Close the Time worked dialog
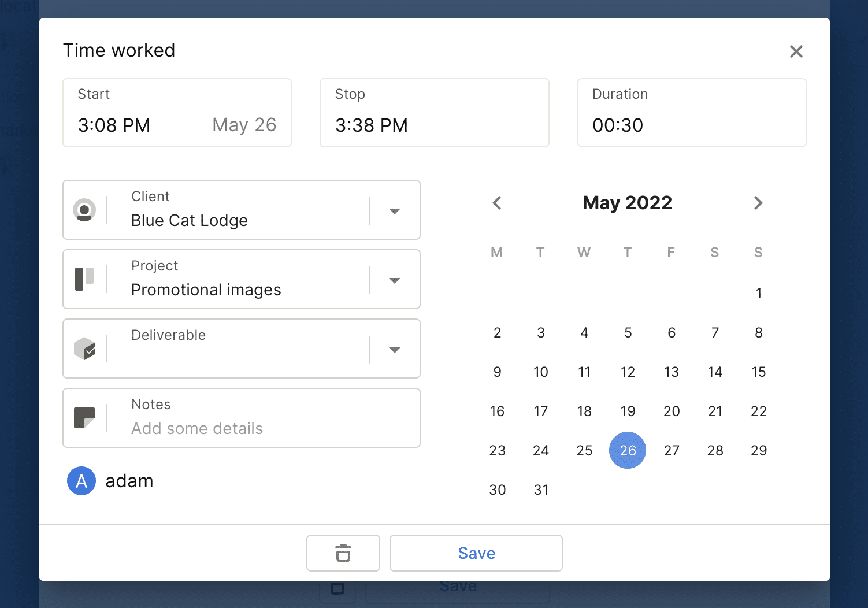The height and width of the screenshot is (608, 868). pyautogui.click(x=796, y=51)
